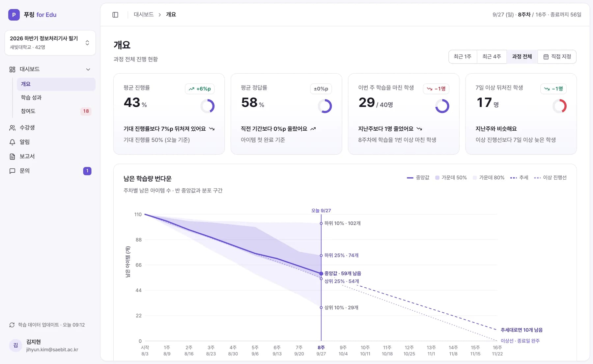This screenshot has width=593, height=364.
Task: Click 상위 10% · 29개 chart label
Action: tap(341, 308)
